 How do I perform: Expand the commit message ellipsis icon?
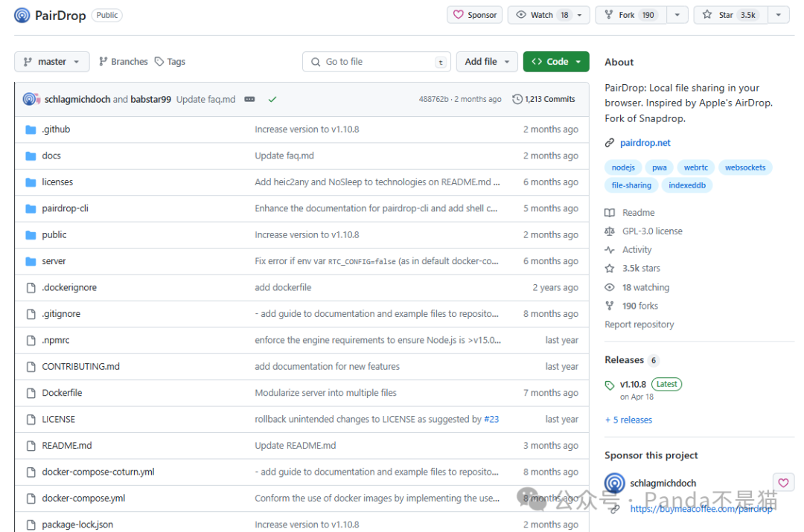pyautogui.click(x=249, y=99)
